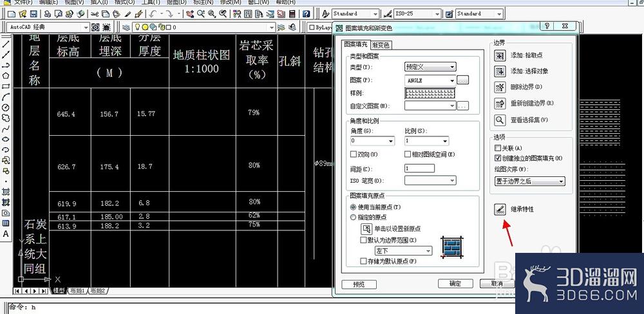Select the Hatch tool in draw toolbar
Screen dimensions: 644x314
pos(6,192)
